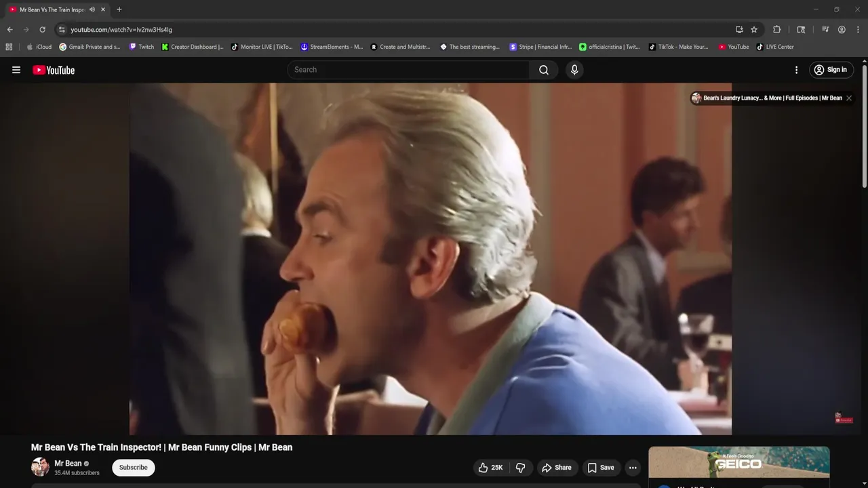Open the YouTube bookmark in bookmarks bar
868x488 pixels.
point(734,47)
